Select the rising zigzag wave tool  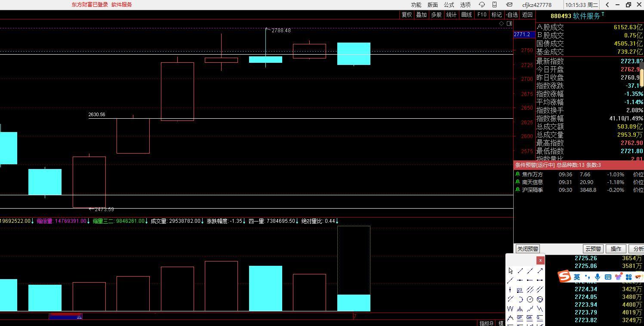tap(530, 309)
